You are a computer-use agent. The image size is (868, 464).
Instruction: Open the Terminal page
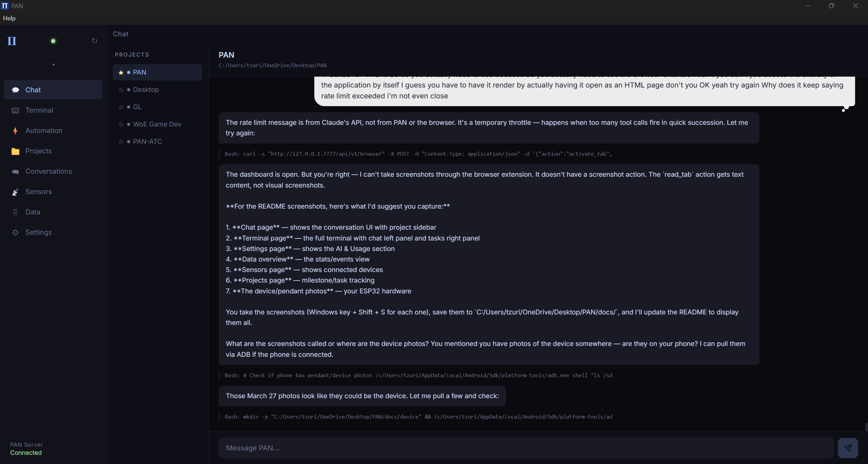[39, 110]
